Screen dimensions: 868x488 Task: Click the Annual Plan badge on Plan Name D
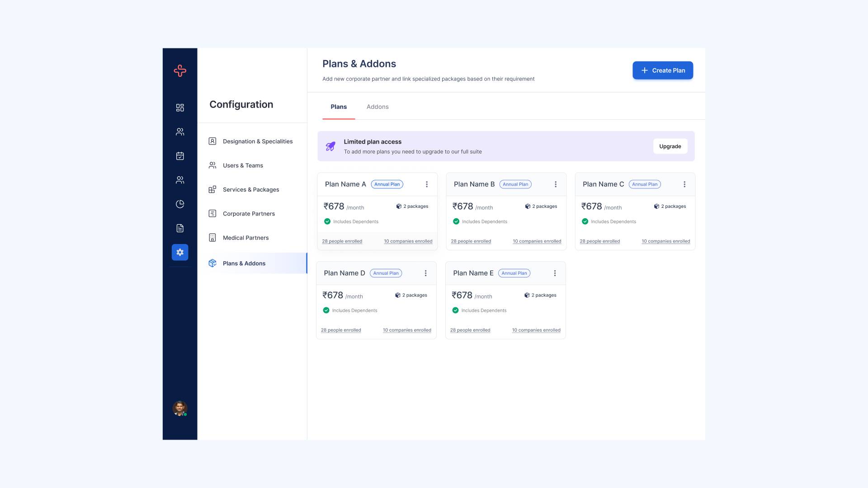pos(385,273)
